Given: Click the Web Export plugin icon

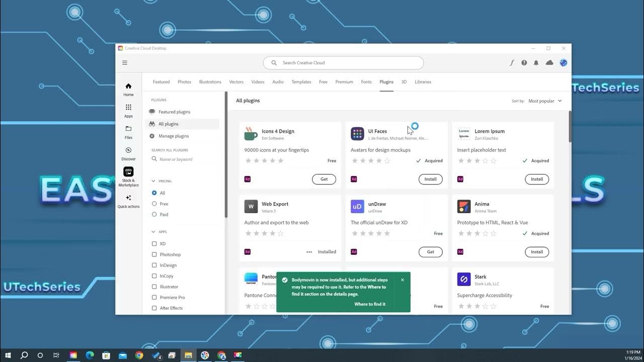Looking at the screenshot, I should click(x=251, y=207).
